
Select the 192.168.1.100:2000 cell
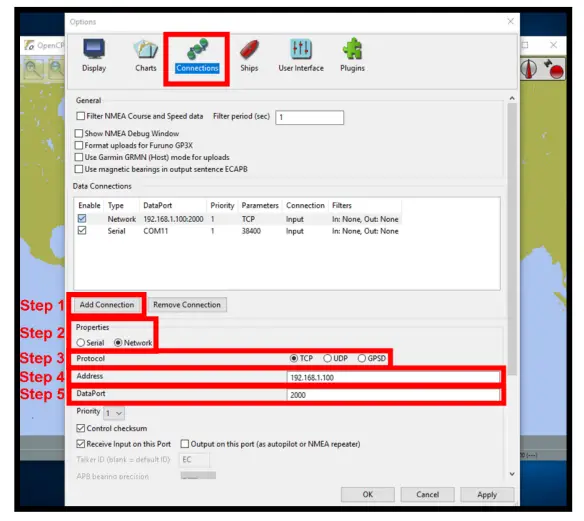pyautogui.click(x=173, y=219)
